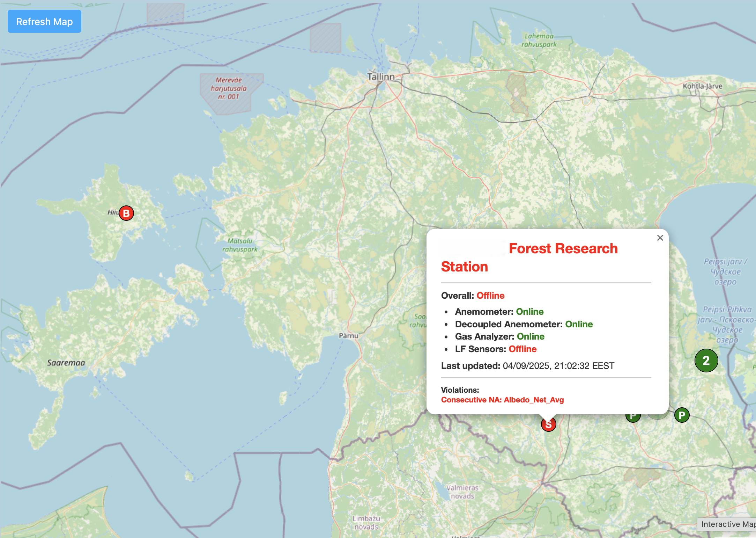This screenshot has height=538, width=756.
Task: Click the Interactive Map label
Action: [728, 524]
